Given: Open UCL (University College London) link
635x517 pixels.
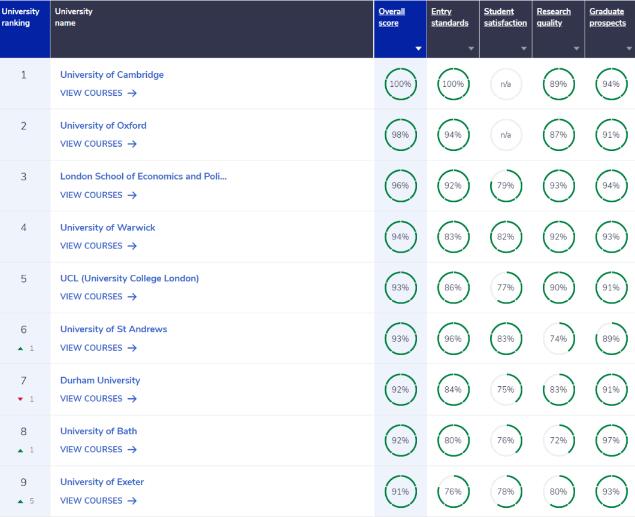Looking at the screenshot, I should pyautogui.click(x=130, y=279).
